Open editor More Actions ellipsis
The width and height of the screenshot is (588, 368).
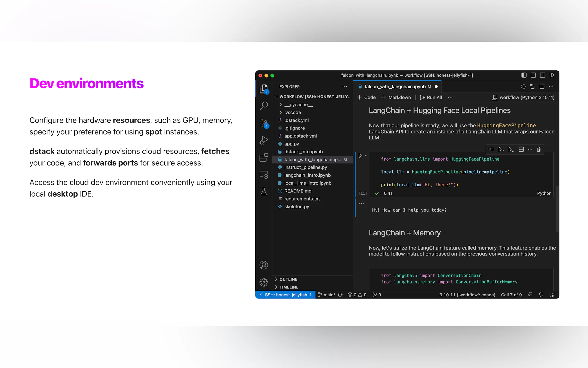point(551,87)
